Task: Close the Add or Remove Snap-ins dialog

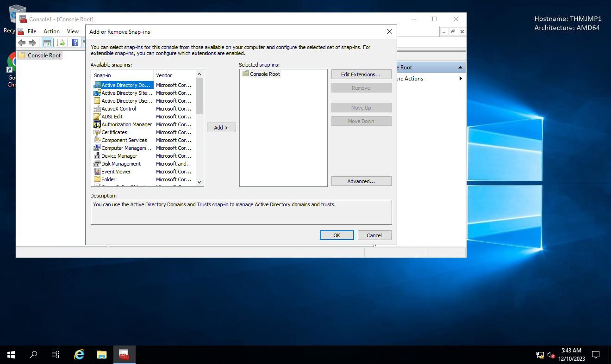Action: 389,31
